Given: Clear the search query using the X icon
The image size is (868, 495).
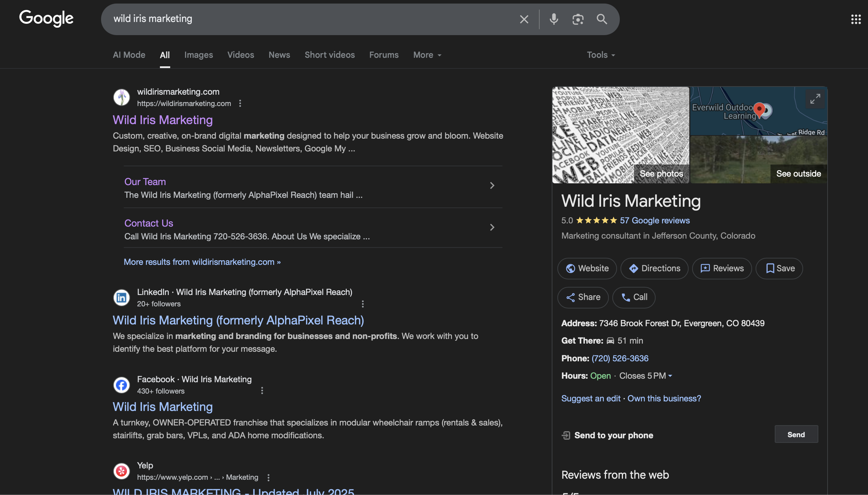Looking at the screenshot, I should (x=524, y=19).
